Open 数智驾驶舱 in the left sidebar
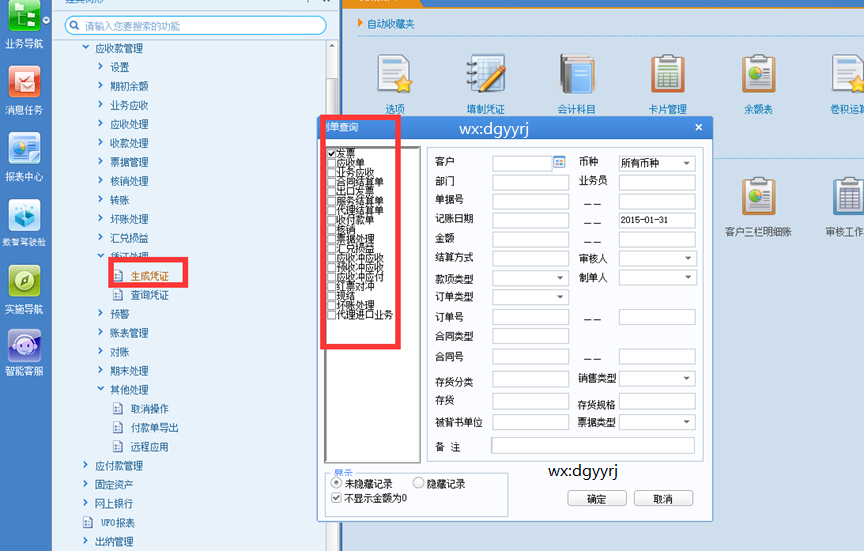Screen dimensions: 864x551 (24, 223)
